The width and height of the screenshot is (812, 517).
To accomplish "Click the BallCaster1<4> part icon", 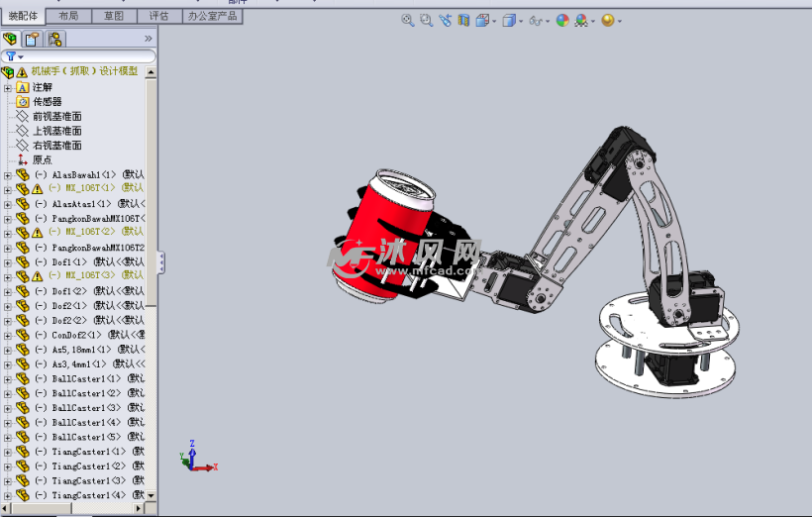I will click(x=22, y=422).
